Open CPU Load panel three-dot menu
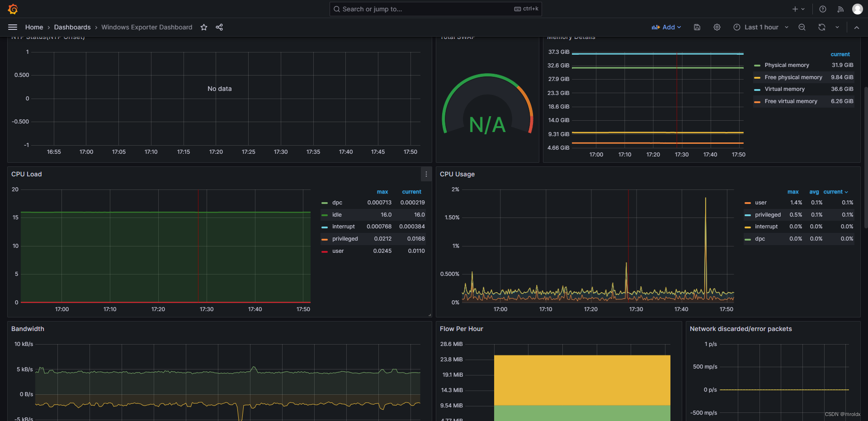The width and height of the screenshot is (868, 421). (426, 174)
